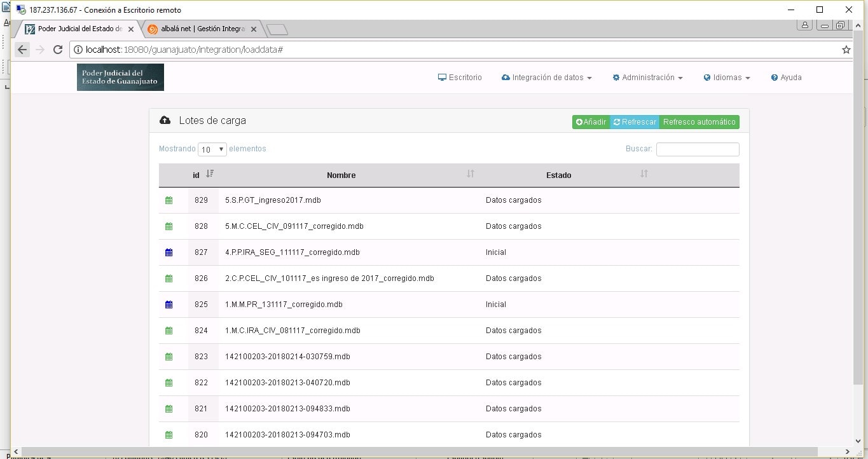
Task: Click the calendar icon for row 829
Action: click(x=169, y=200)
